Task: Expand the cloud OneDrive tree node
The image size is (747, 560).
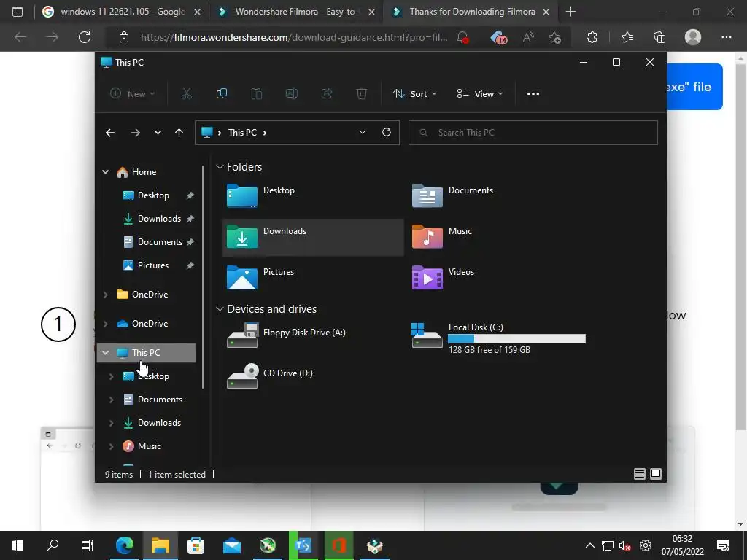Action: point(105,324)
